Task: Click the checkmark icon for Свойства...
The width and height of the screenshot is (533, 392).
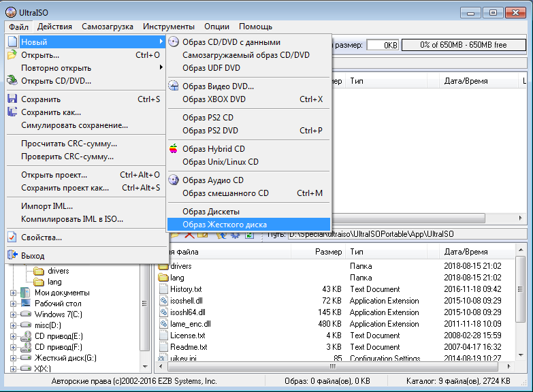Action: 12,237
